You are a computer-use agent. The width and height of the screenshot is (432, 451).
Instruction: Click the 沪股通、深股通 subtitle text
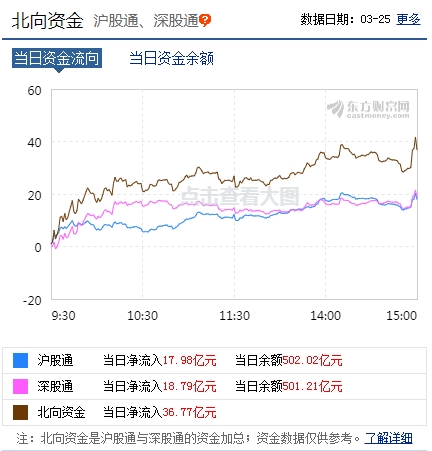point(146,21)
